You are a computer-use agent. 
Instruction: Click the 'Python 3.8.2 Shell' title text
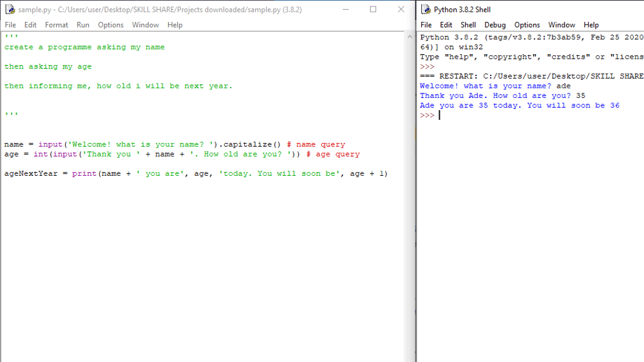pyautogui.click(x=462, y=10)
